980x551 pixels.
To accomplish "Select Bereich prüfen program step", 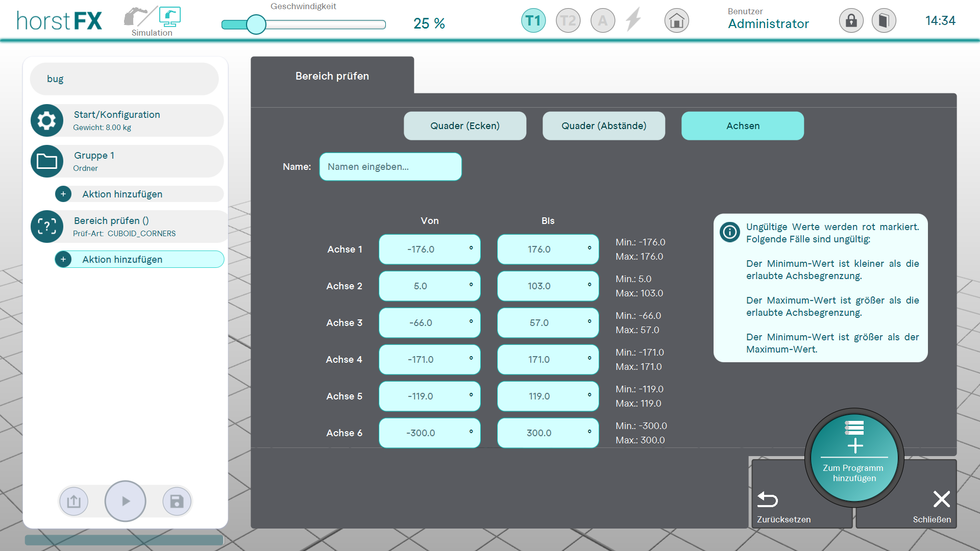I will point(127,227).
